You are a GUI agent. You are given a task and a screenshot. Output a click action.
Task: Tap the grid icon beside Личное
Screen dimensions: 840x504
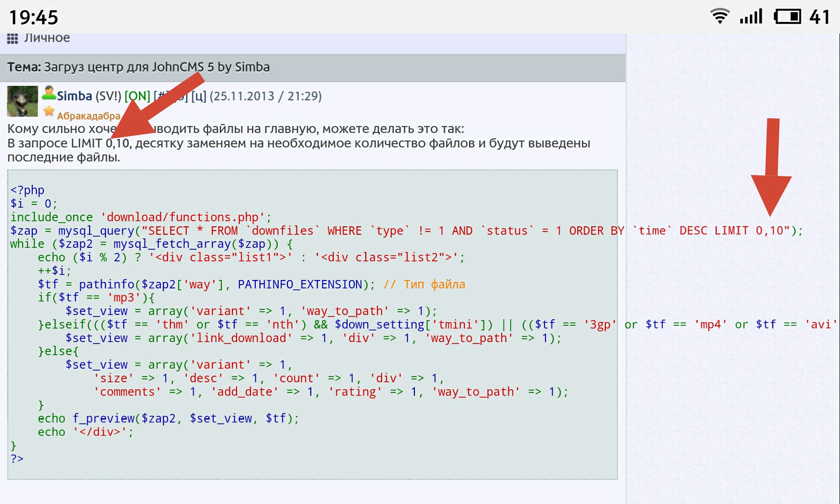13,38
